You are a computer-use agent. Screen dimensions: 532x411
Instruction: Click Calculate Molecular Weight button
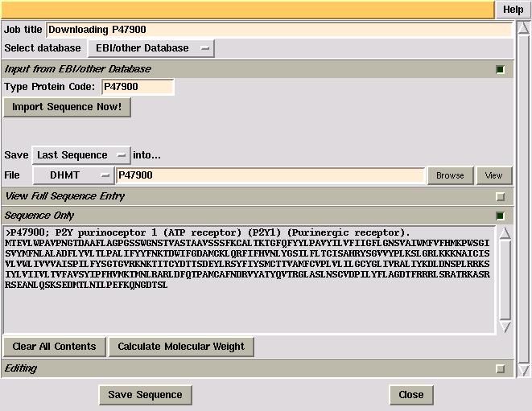click(181, 347)
